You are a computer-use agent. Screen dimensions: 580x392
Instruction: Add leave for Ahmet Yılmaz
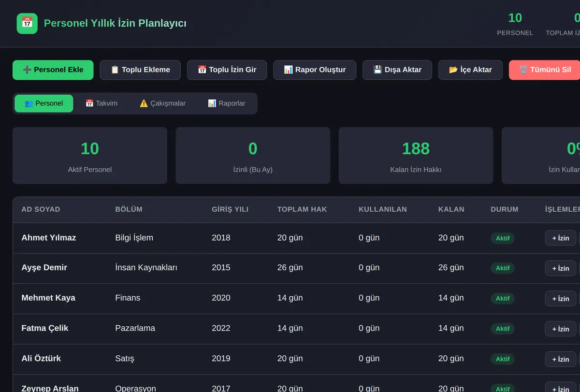pyautogui.click(x=561, y=238)
